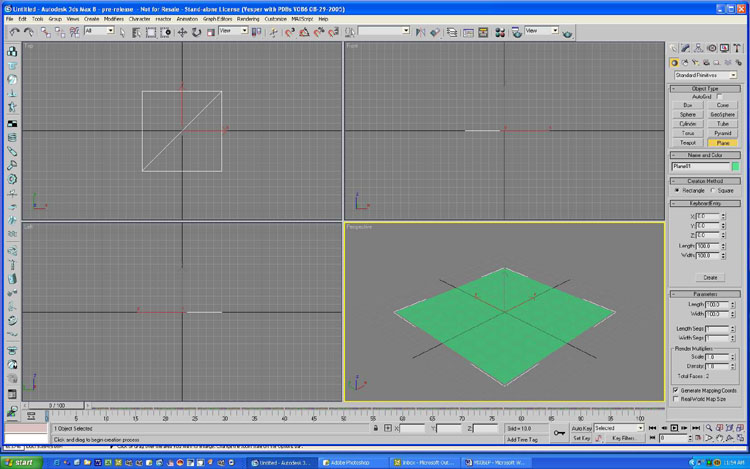The height and width of the screenshot is (469, 750).
Task: Open the selection filter 'All' dropdown
Action: (x=99, y=31)
